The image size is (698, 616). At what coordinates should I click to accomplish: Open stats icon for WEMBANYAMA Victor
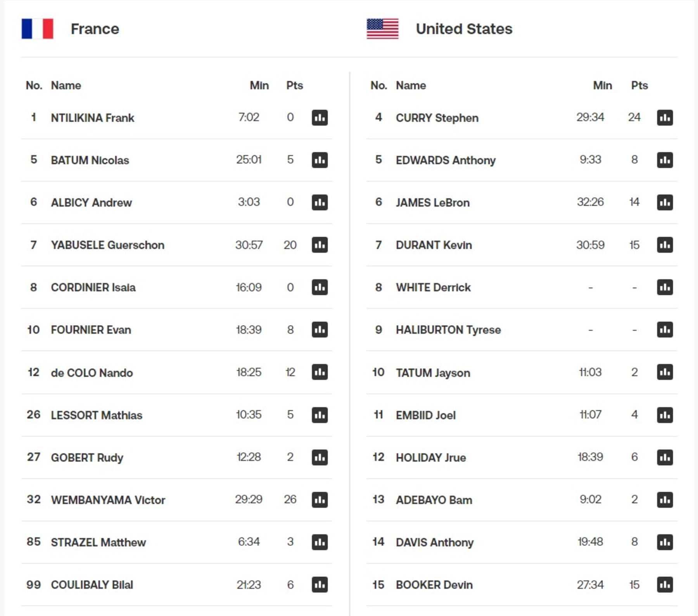[x=320, y=500]
